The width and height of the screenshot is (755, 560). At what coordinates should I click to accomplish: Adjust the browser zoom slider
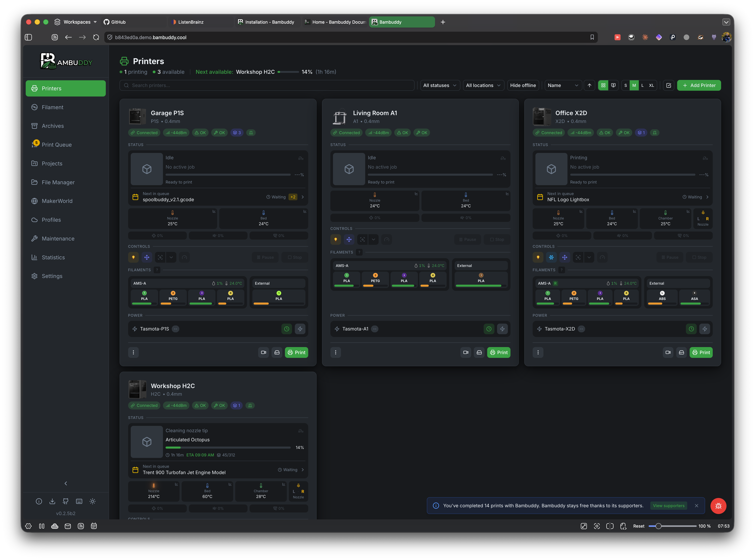pyautogui.click(x=672, y=526)
